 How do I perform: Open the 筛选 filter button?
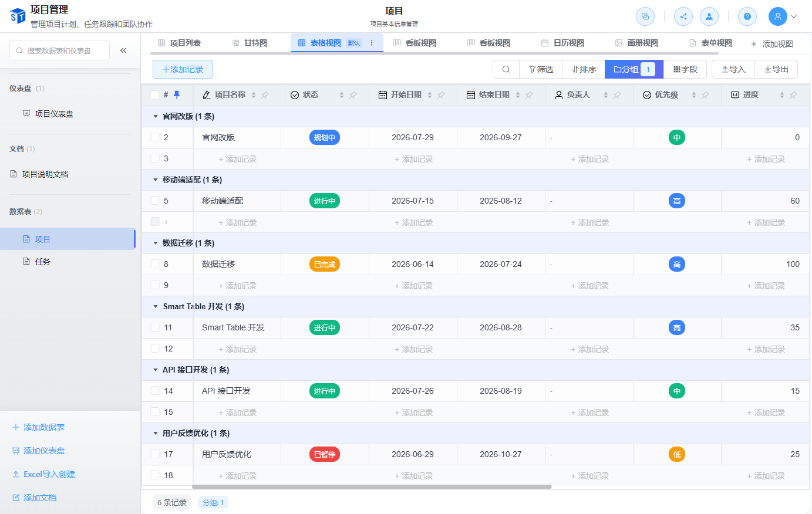click(x=541, y=69)
